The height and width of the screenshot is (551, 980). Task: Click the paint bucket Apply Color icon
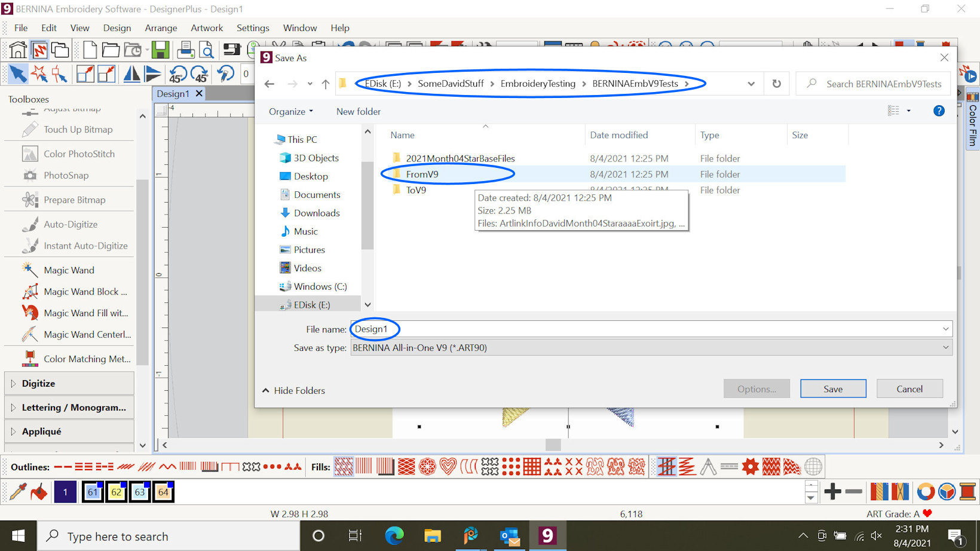click(x=39, y=492)
